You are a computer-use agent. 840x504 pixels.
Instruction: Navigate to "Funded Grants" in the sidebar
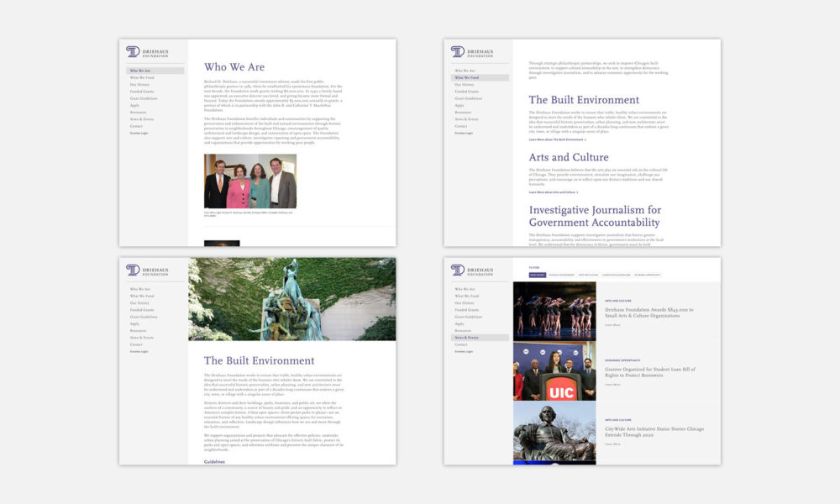[x=140, y=92]
